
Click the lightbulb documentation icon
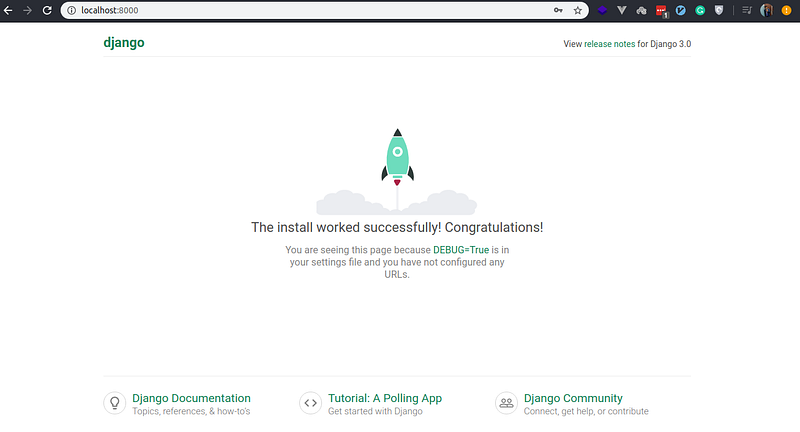click(x=115, y=403)
